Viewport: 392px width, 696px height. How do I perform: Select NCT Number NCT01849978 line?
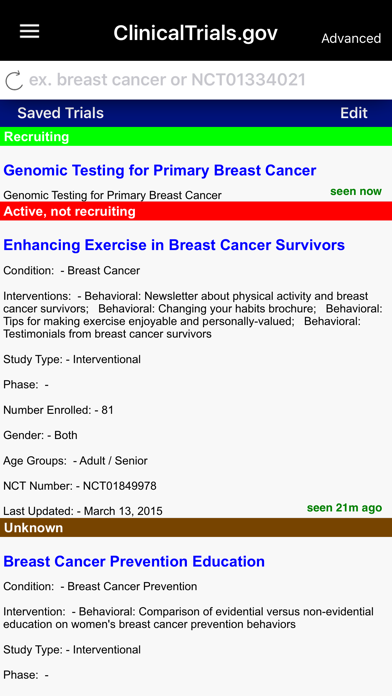(80, 486)
